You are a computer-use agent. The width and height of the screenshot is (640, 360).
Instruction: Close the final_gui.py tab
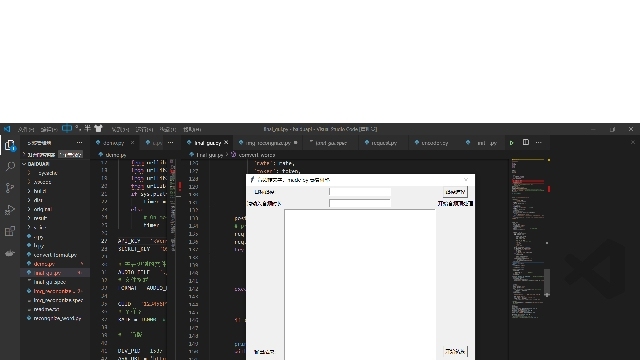(226, 142)
